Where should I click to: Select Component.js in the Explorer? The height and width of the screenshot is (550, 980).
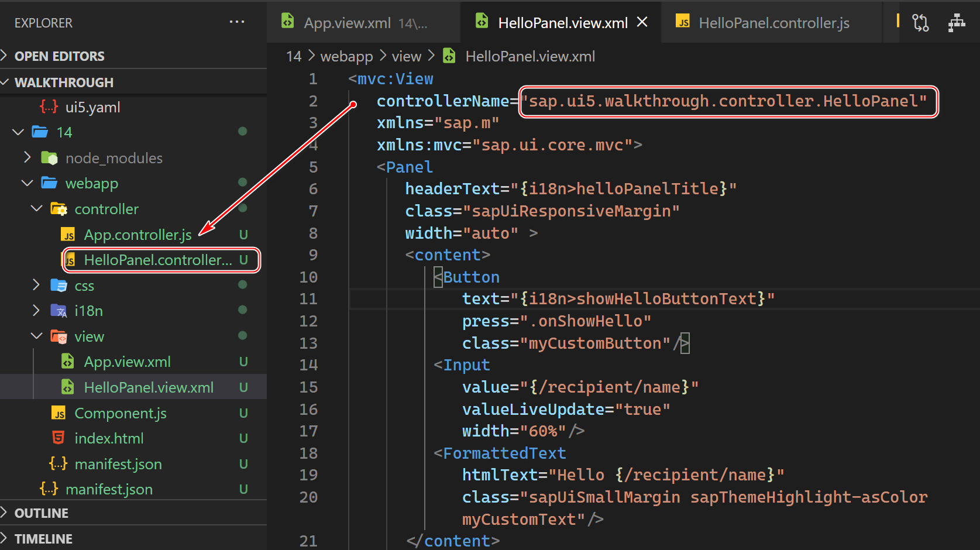[x=120, y=412]
